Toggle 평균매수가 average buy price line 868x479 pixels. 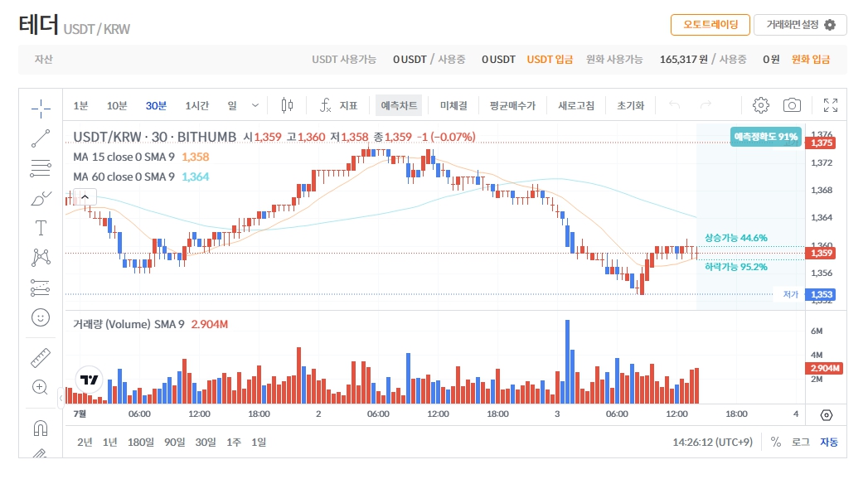[512, 105]
